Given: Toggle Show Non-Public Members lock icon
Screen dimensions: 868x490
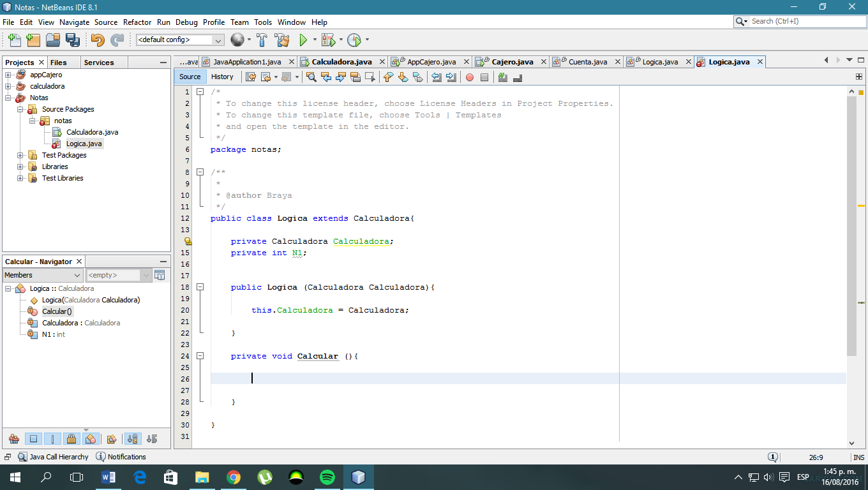Looking at the screenshot, I should pyautogui.click(x=71, y=439).
